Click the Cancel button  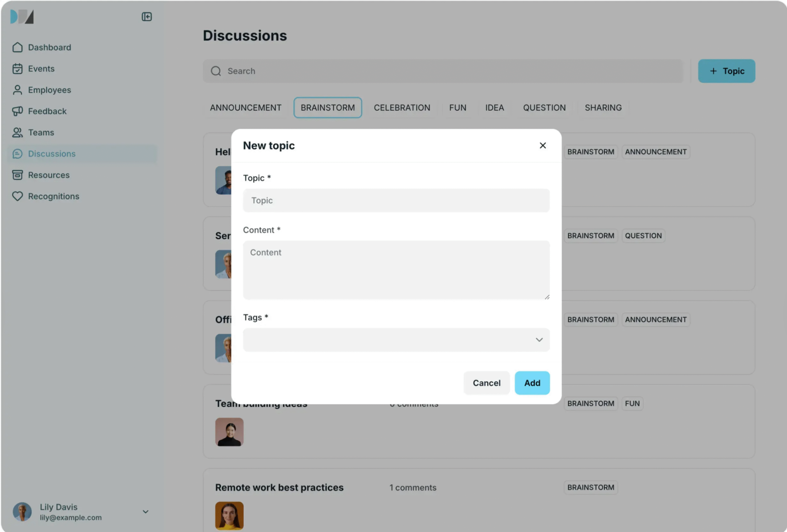click(x=486, y=383)
